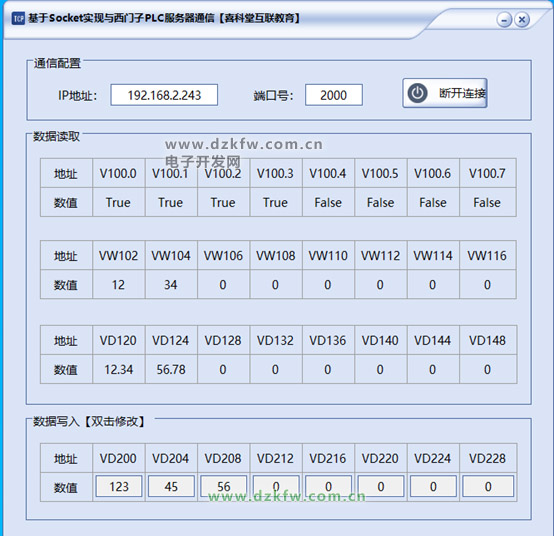Click the 断开连接 button
The height and width of the screenshot is (536, 554).
[x=445, y=93]
